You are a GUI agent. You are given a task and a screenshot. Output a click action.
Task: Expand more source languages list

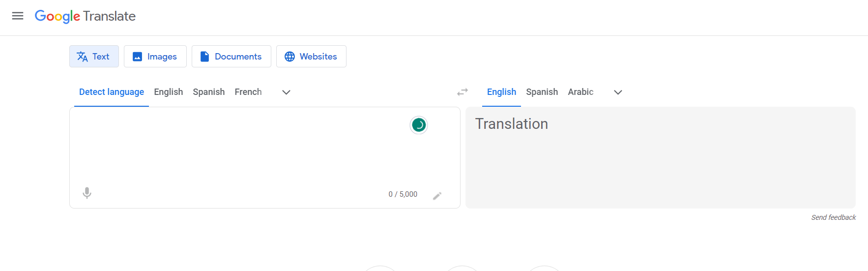coord(286,92)
